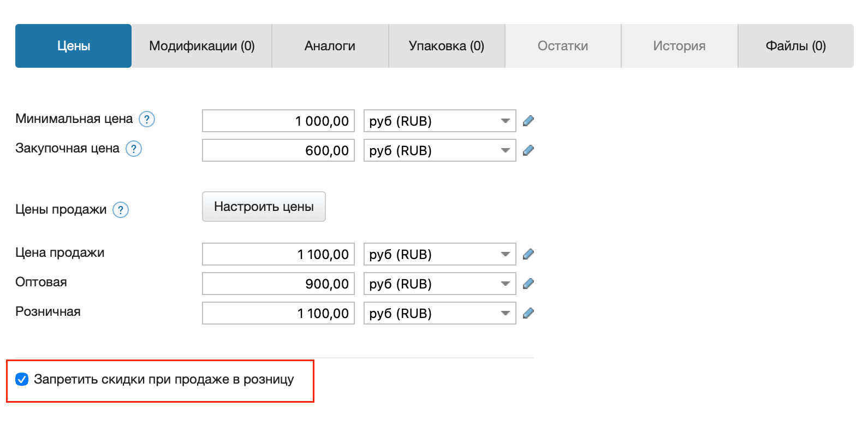
Task: Open help tooltip for Цены продажи
Action: [121, 210]
